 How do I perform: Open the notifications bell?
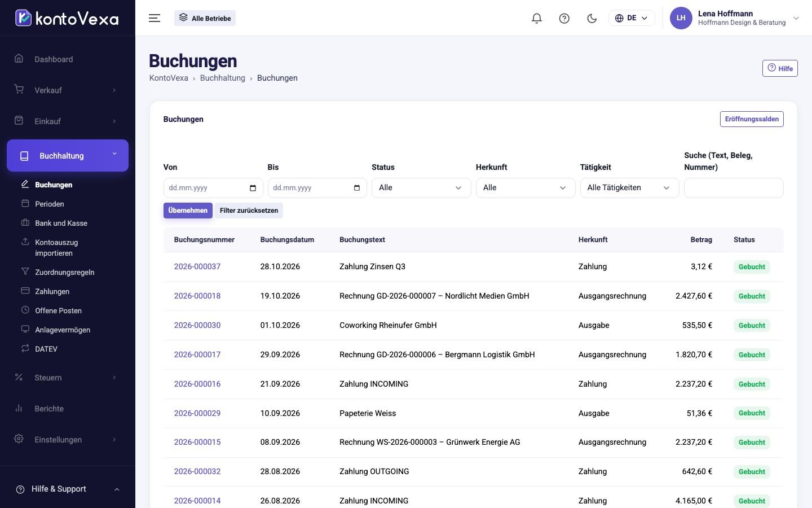537,18
